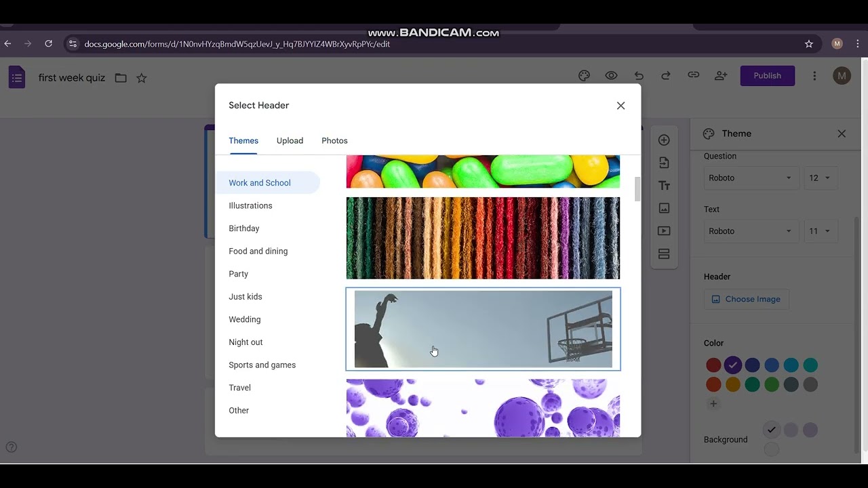Reload the browser page

(x=48, y=43)
